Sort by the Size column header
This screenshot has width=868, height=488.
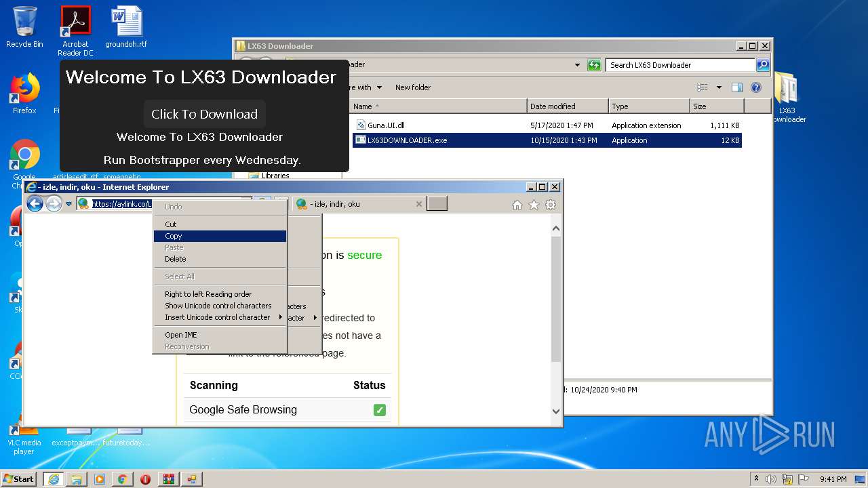click(x=717, y=106)
